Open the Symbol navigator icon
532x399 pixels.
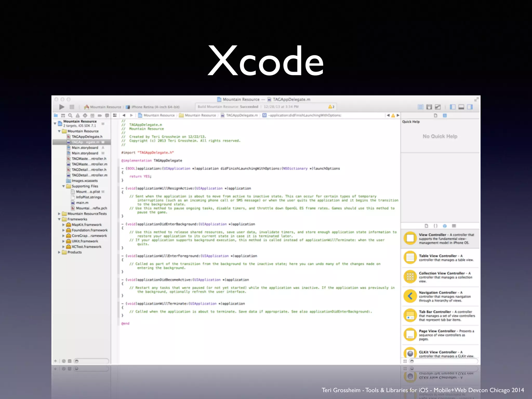pos(63,115)
